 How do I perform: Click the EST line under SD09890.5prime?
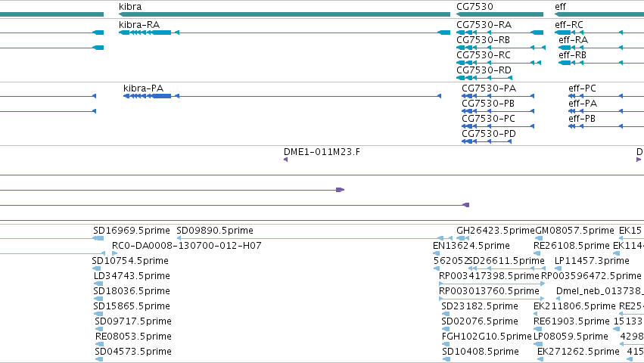[315, 238]
